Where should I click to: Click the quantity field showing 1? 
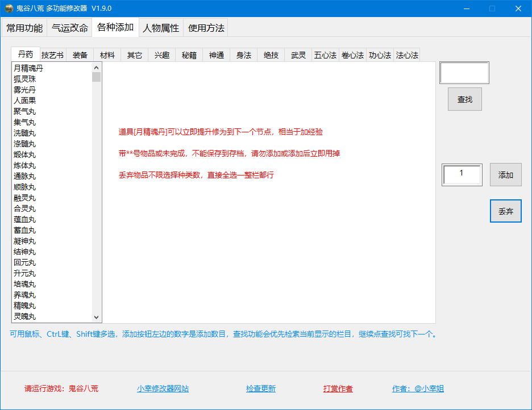[462, 174]
